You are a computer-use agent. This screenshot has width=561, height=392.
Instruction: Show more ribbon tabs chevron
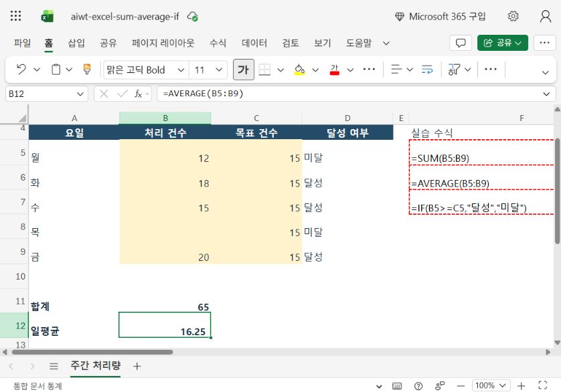(x=386, y=43)
